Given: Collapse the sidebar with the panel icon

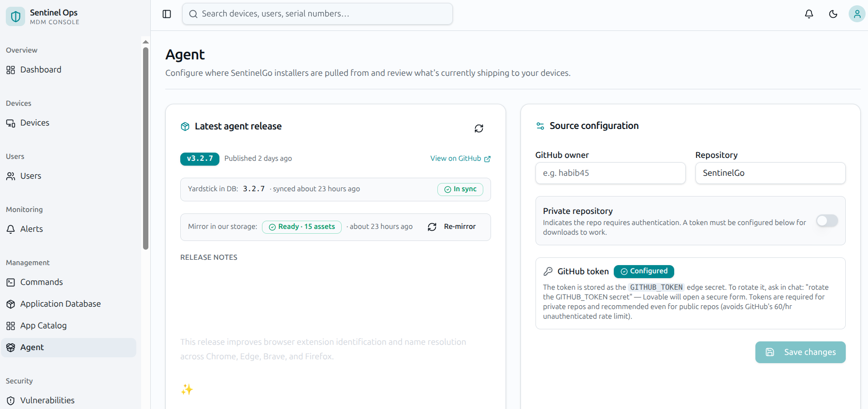Looking at the screenshot, I should click(x=167, y=14).
